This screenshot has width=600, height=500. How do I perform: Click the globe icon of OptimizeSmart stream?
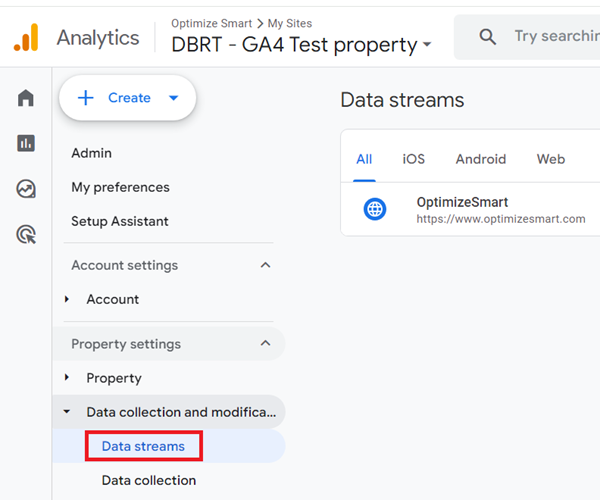[x=375, y=209]
